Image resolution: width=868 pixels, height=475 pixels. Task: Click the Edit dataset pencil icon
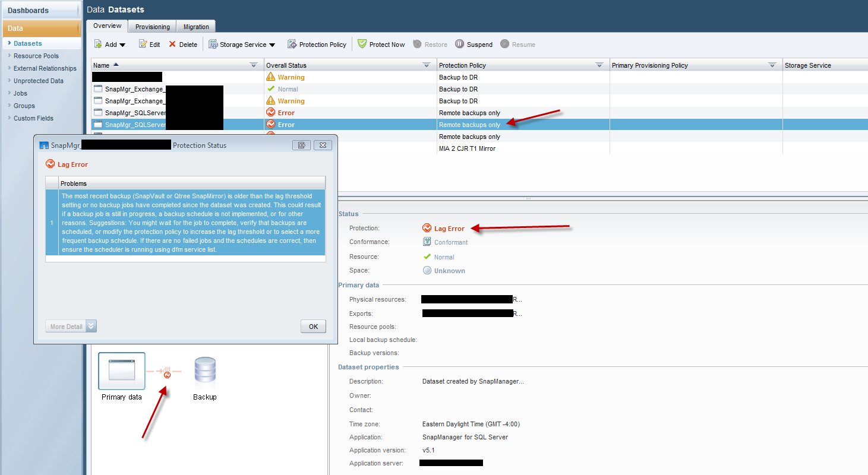143,45
